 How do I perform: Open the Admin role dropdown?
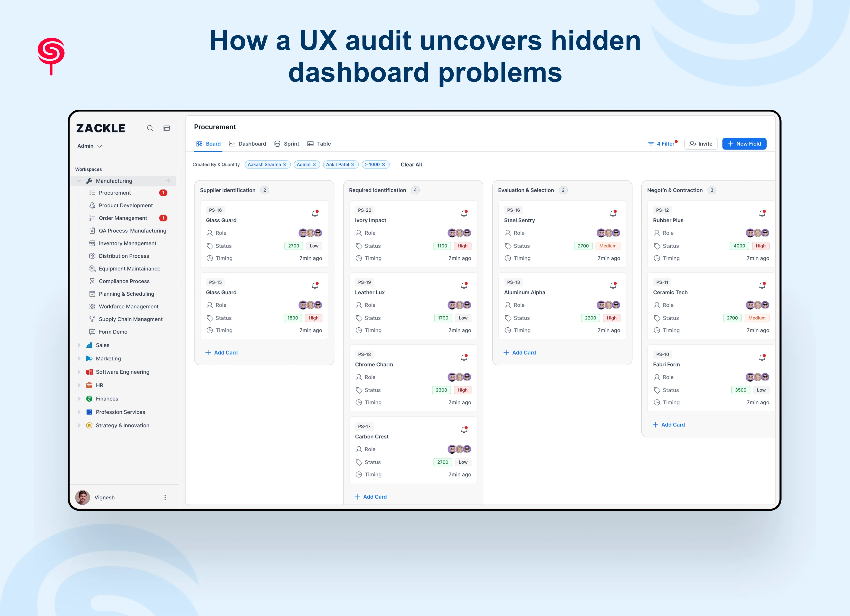(90, 146)
